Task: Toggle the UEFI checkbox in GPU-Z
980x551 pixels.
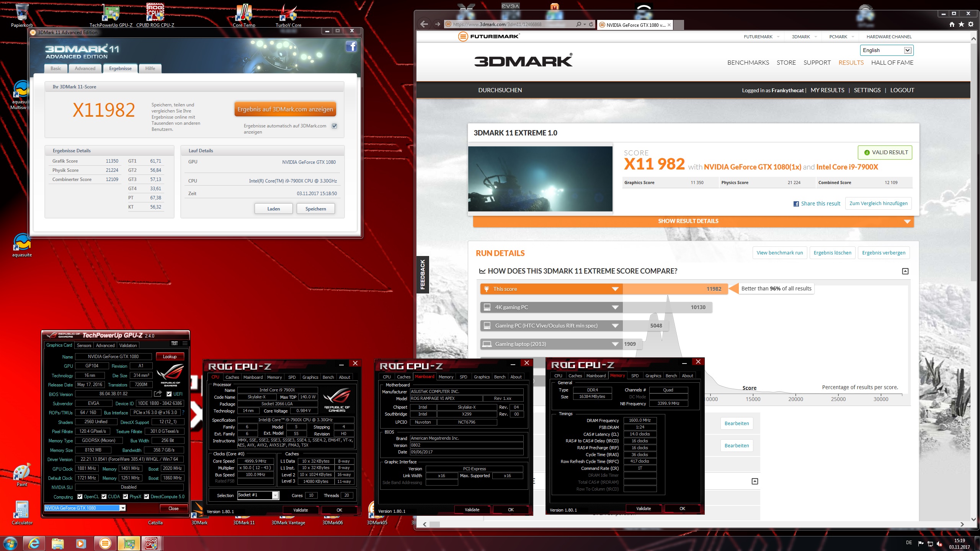Action: click(169, 394)
